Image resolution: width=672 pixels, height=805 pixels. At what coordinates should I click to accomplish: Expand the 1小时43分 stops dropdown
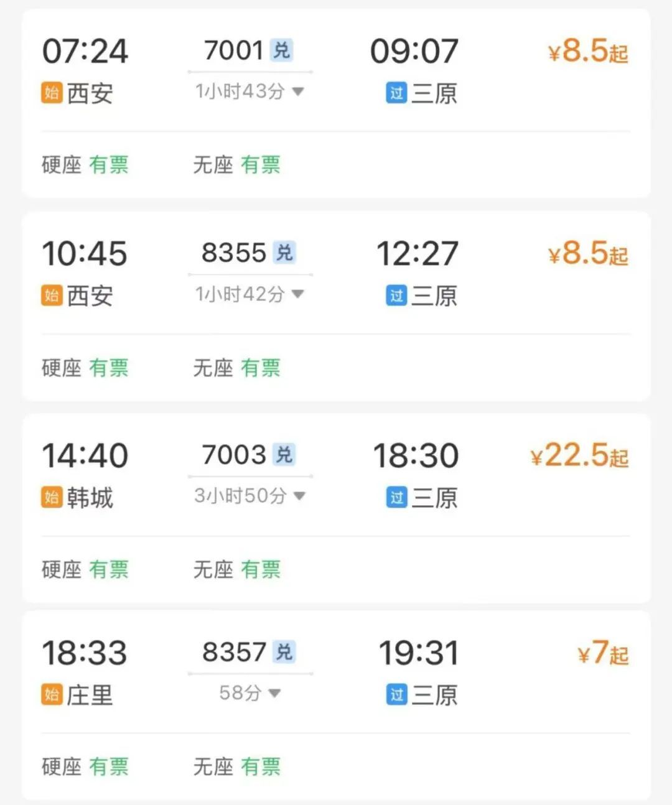(x=298, y=91)
